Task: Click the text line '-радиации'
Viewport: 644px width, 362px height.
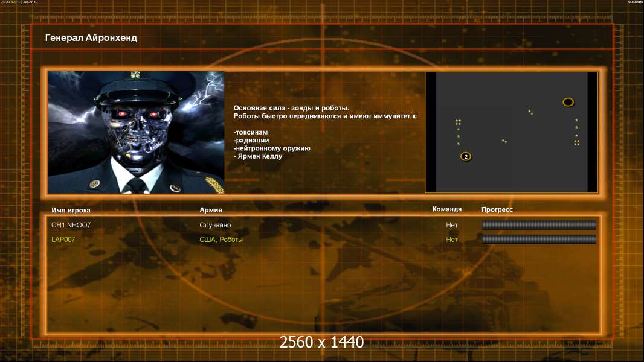Action: coord(251,140)
